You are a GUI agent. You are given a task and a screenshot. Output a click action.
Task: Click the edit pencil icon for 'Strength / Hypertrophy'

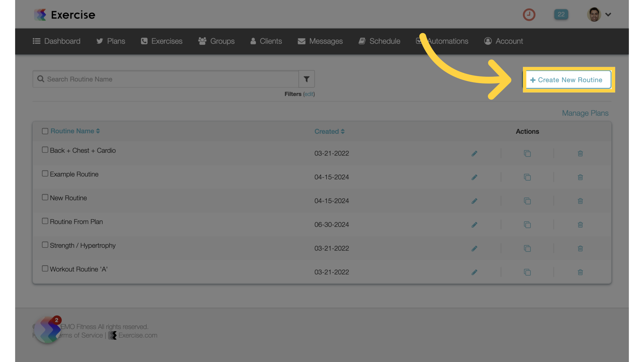tap(474, 248)
